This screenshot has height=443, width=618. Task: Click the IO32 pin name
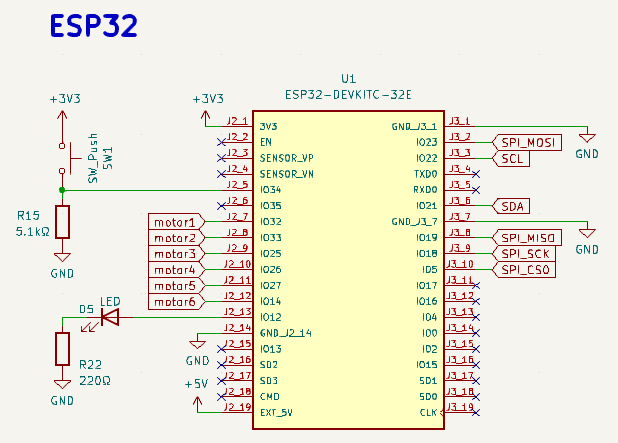[270, 222]
